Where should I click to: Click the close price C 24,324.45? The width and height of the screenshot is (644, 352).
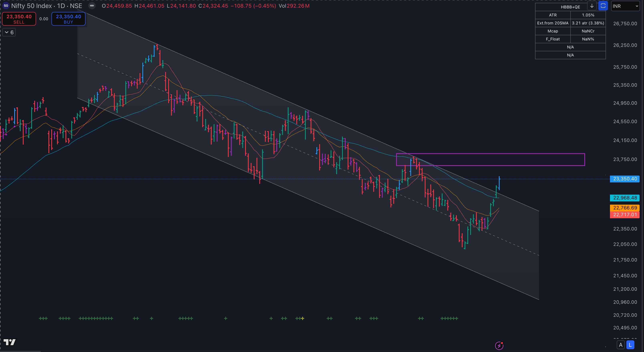click(213, 6)
